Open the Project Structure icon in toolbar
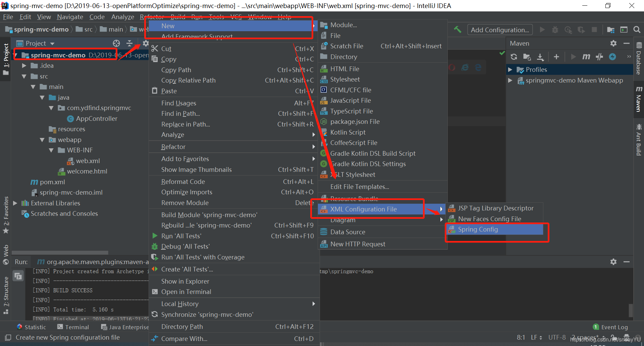This screenshot has height=346, width=644. click(x=611, y=30)
